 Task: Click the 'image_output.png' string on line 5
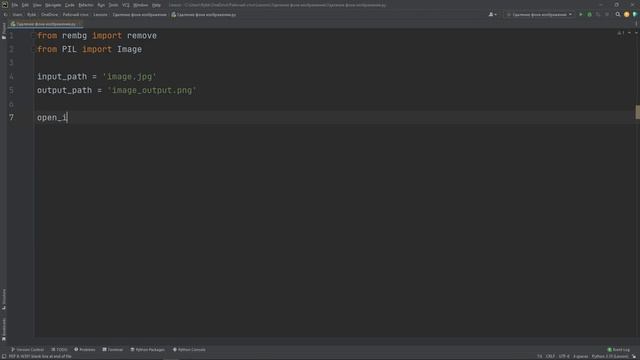[x=152, y=90]
